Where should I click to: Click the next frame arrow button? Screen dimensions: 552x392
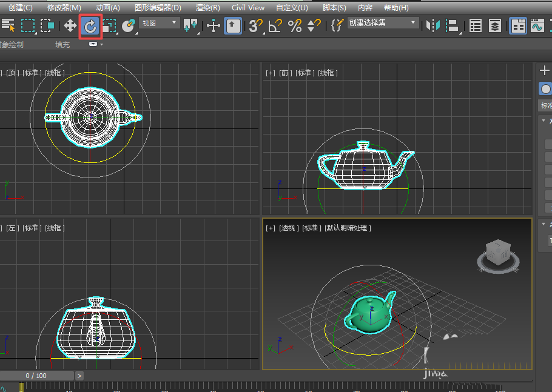79,376
